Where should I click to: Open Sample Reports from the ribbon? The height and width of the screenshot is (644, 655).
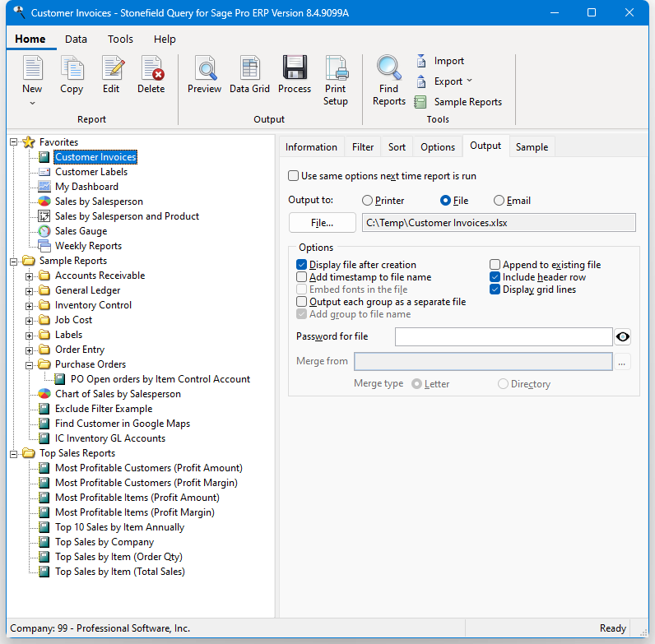[x=458, y=102]
